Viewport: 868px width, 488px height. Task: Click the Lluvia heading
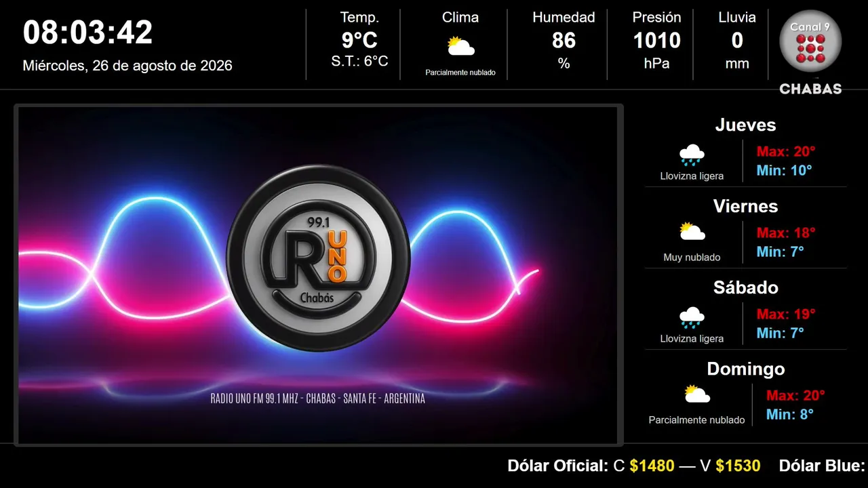coord(737,18)
